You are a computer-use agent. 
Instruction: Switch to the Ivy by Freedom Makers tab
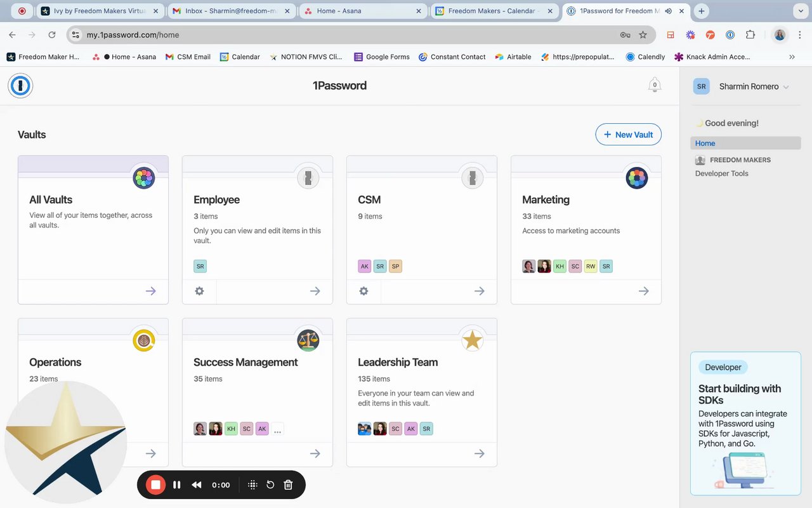[x=100, y=11]
